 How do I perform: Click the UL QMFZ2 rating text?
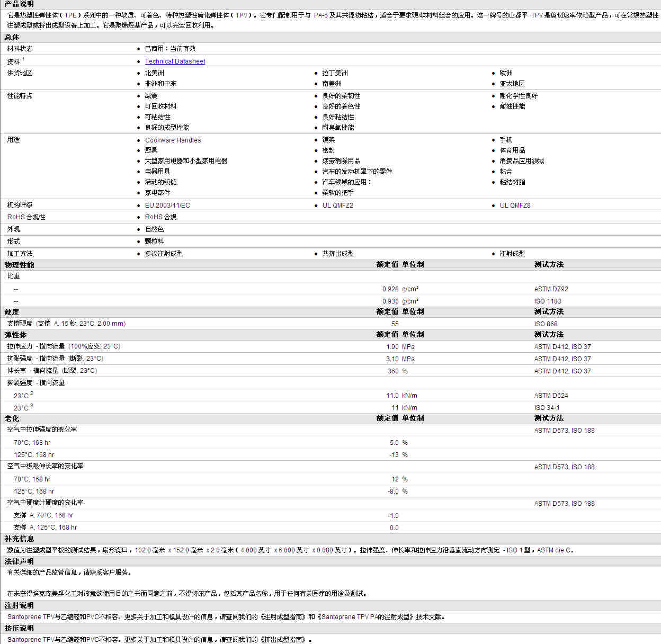(x=337, y=205)
